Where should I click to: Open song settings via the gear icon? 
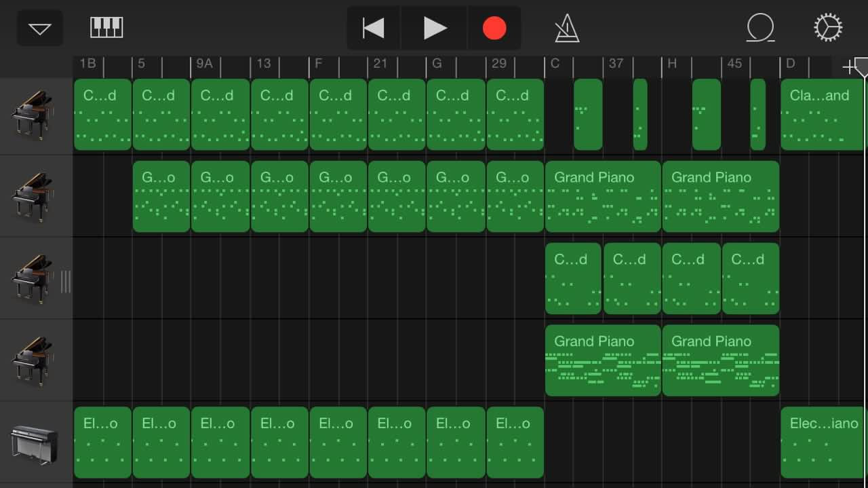click(x=827, y=29)
